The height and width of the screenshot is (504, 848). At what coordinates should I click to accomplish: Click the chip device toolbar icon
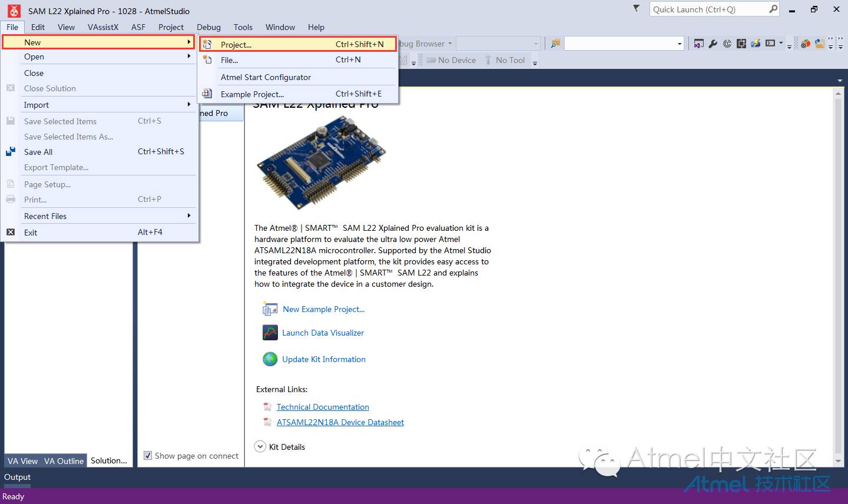coord(741,44)
